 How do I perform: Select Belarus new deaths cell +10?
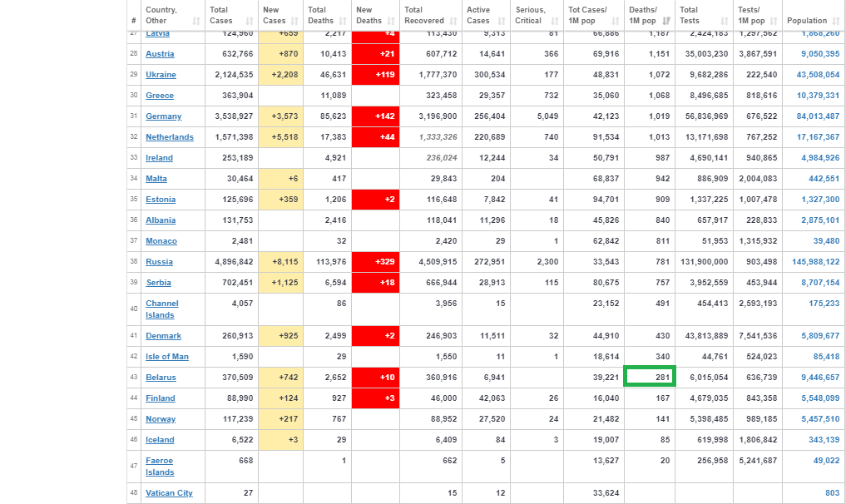pos(375,378)
